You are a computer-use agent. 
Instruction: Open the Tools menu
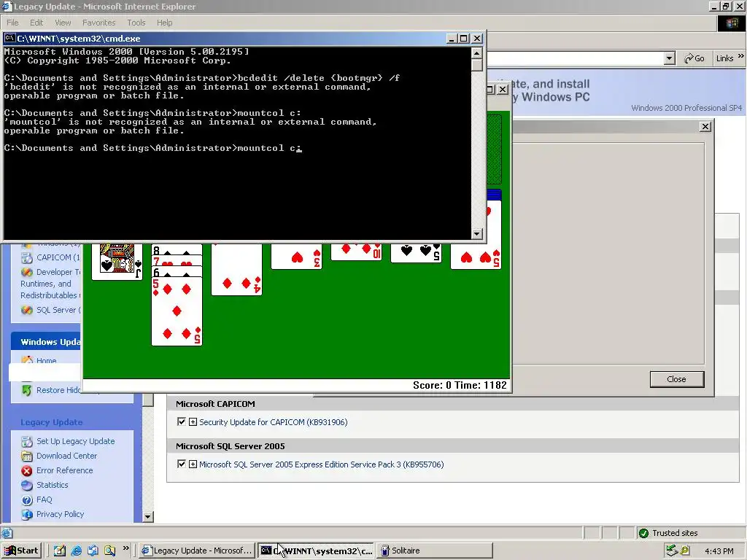pyautogui.click(x=136, y=23)
